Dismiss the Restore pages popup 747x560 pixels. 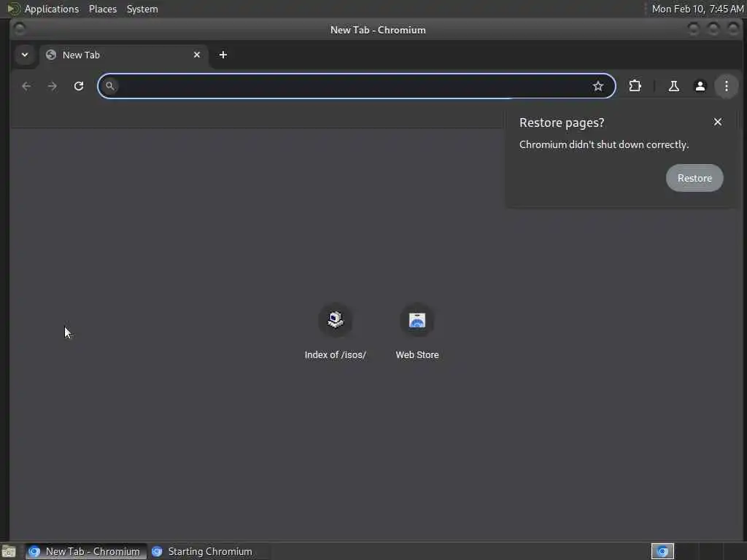718,122
